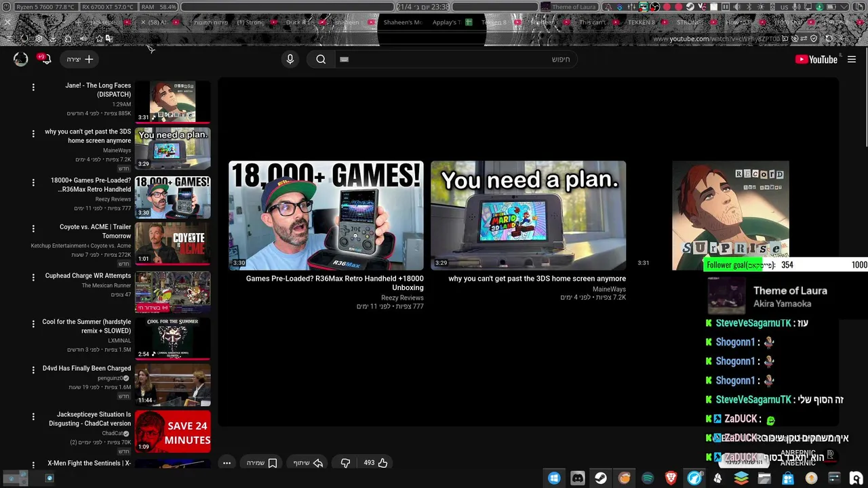The width and height of the screenshot is (868, 488).
Task: Click the browser extensions puzzle icon
Action: tap(68, 39)
